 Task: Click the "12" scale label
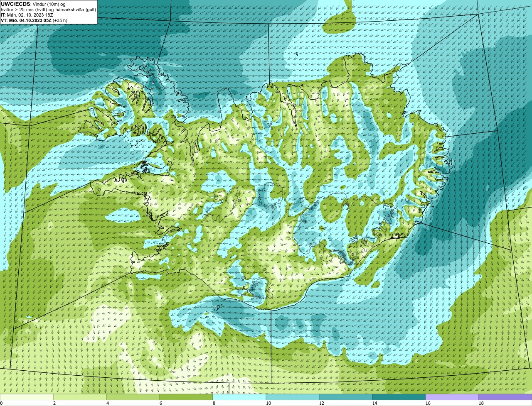click(322, 403)
